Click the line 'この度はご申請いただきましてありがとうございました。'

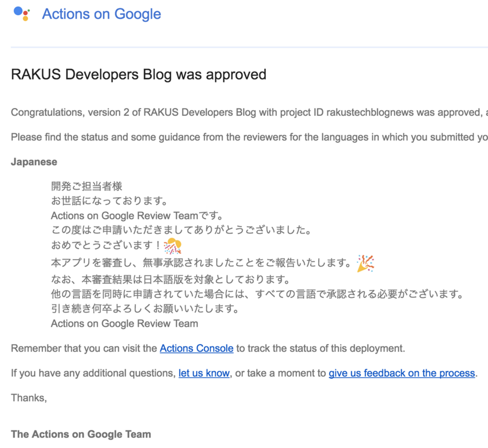182,230
